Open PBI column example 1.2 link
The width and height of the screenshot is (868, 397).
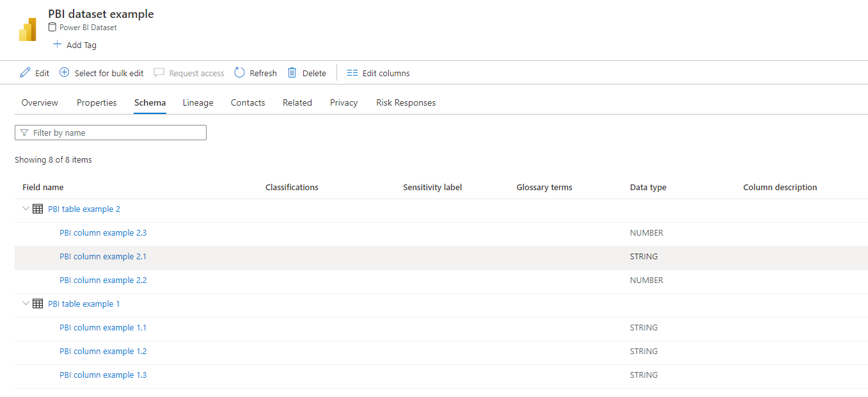[103, 352]
